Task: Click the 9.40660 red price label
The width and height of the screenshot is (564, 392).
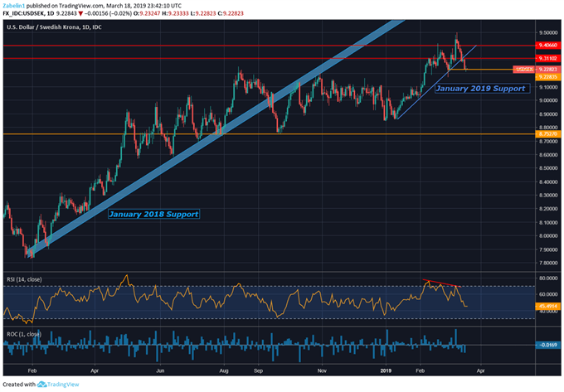Action: [547, 46]
